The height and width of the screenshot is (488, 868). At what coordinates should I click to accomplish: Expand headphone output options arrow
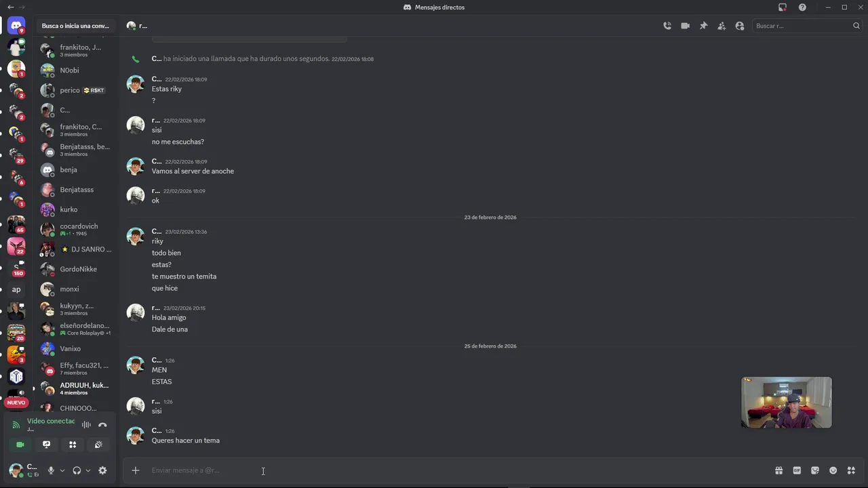(88, 470)
